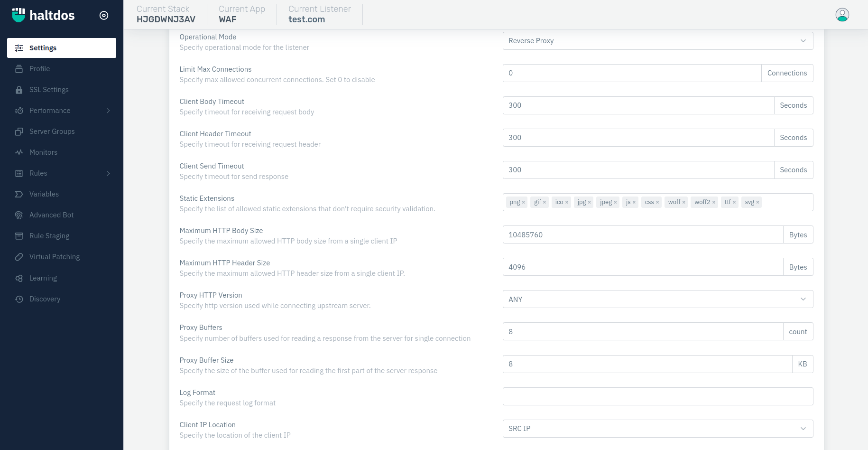Click the Log Format input field
The image size is (868, 450).
point(657,396)
